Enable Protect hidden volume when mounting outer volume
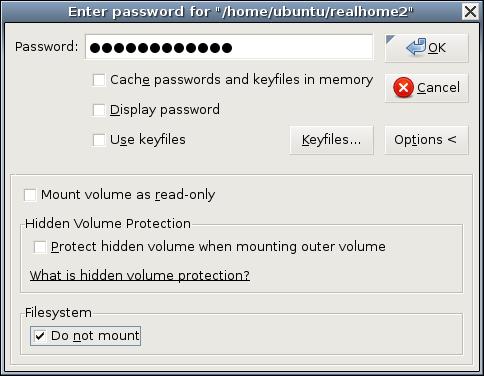 tap(40, 247)
